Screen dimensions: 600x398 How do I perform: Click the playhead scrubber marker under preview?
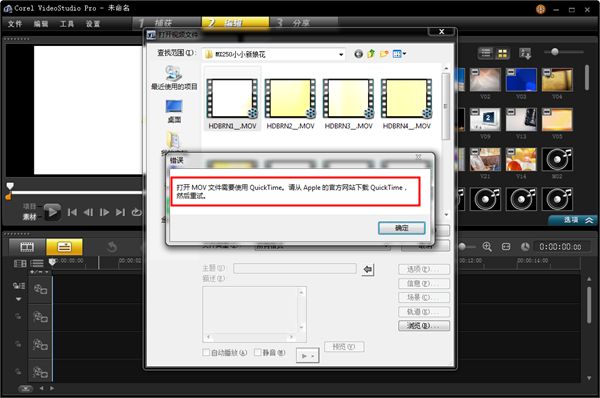coord(10,186)
